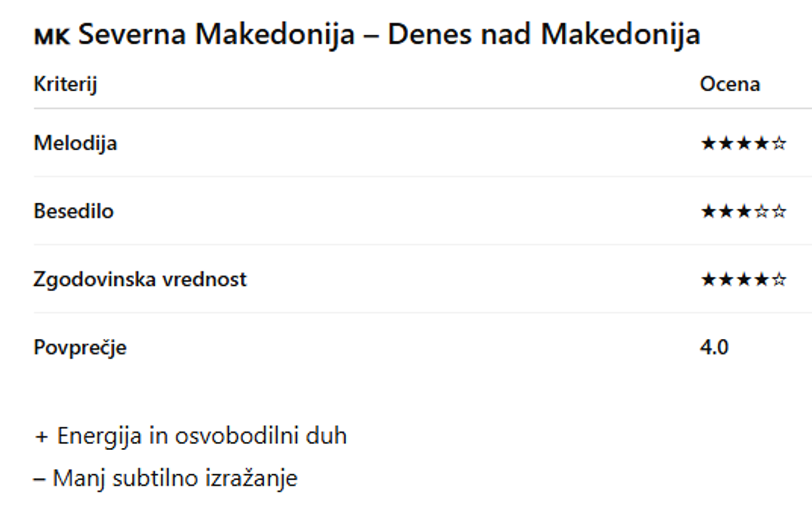Click the empty fifth star for Zgodovinska vrednost
The height and width of the screenshot is (512, 812).
pyautogui.click(x=779, y=279)
